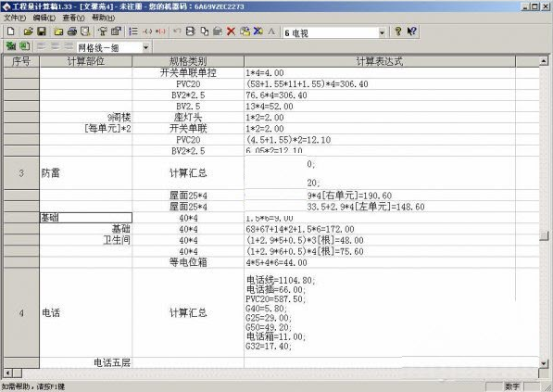Expand the 6 电视 dropdown

pos(382,32)
